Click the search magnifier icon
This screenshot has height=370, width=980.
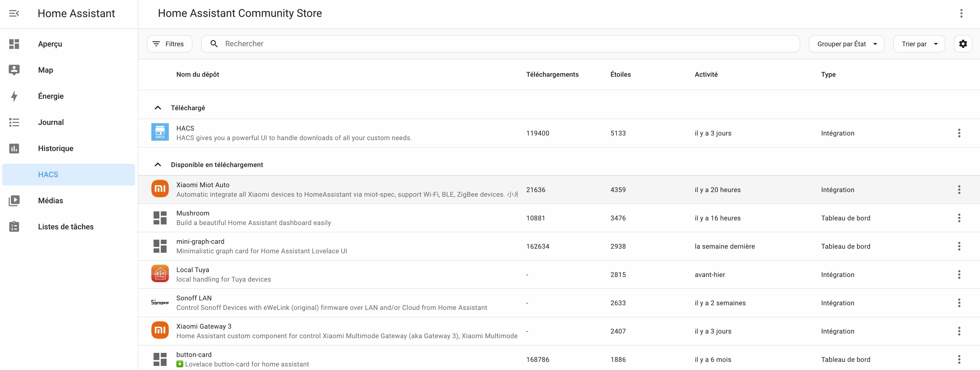coord(214,44)
